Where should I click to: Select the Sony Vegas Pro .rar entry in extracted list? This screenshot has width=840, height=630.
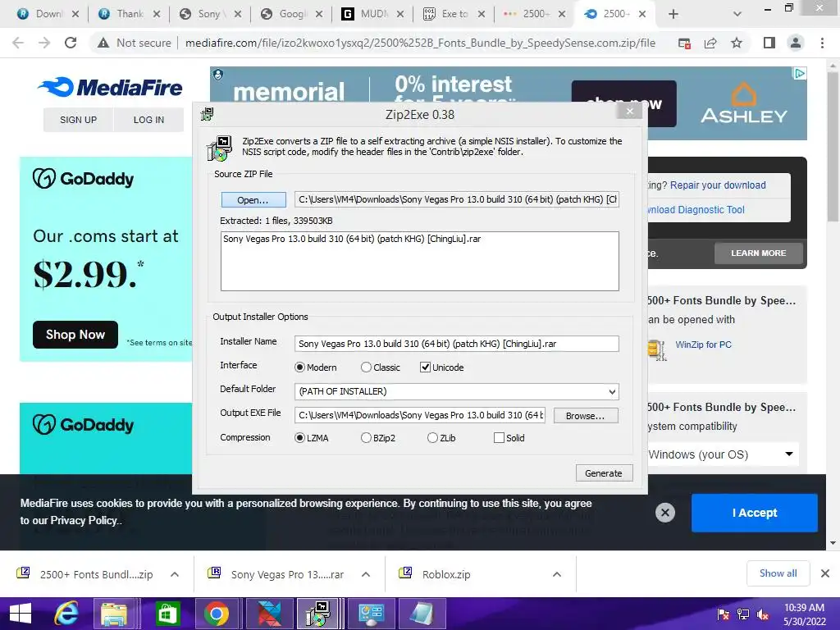tap(352, 239)
